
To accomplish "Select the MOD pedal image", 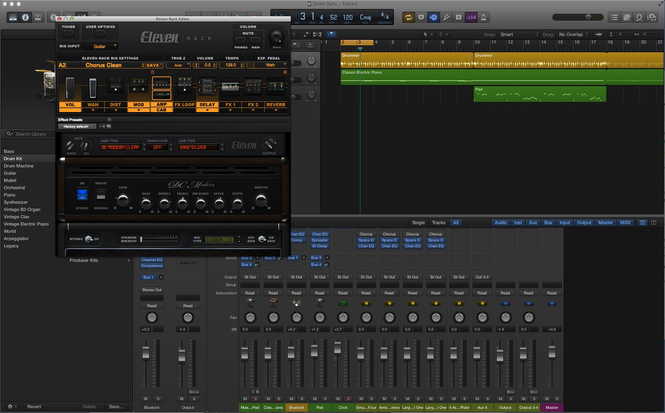I will point(138,85).
